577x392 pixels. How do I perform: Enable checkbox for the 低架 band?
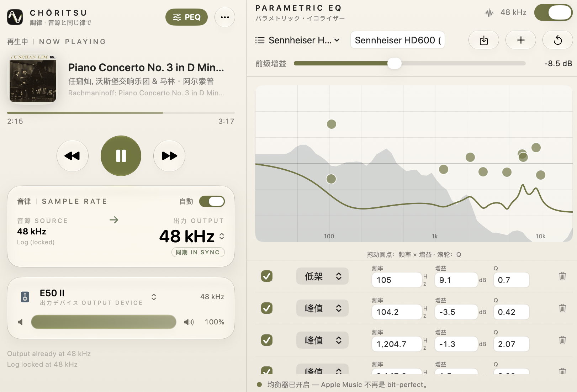point(267,276)
